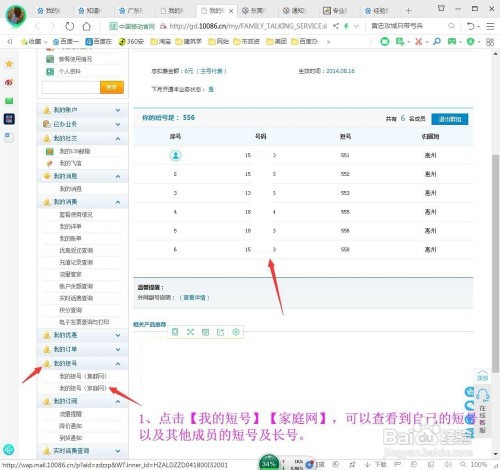Click the 下载 download icon in the status bar

click(376, 464)
